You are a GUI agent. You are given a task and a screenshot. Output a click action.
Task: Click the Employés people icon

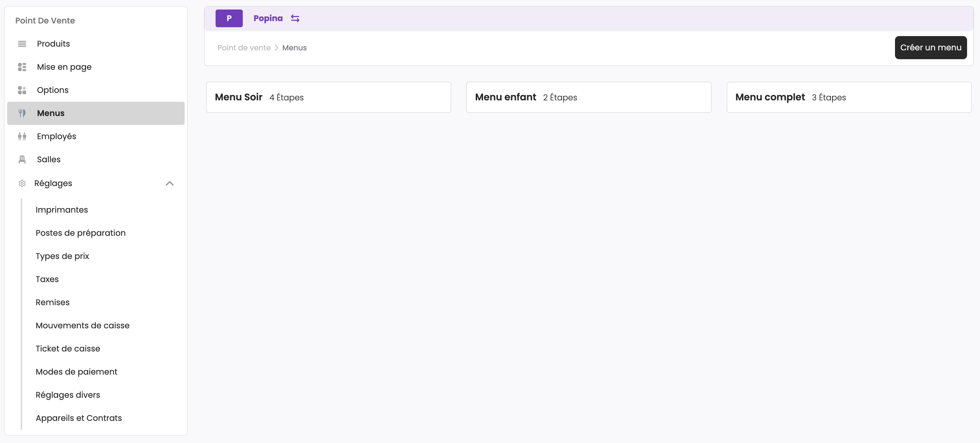click(22, 136)
